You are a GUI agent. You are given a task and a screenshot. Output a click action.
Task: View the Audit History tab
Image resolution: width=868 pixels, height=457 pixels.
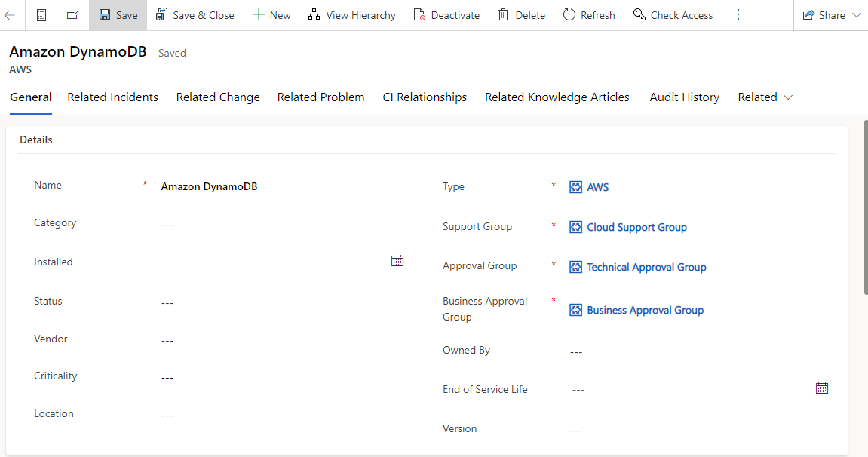point(685,97)
